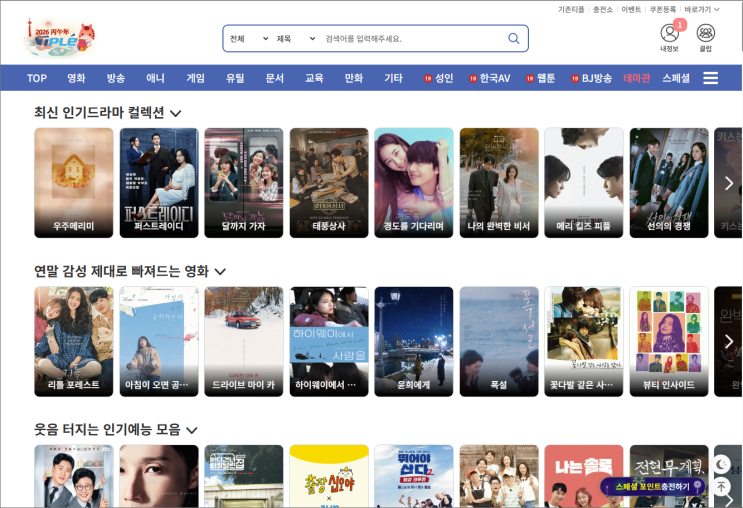Select the 기타 menu item
The width and height of the screenshot is (743, 508).
click(x=393, y=78)
